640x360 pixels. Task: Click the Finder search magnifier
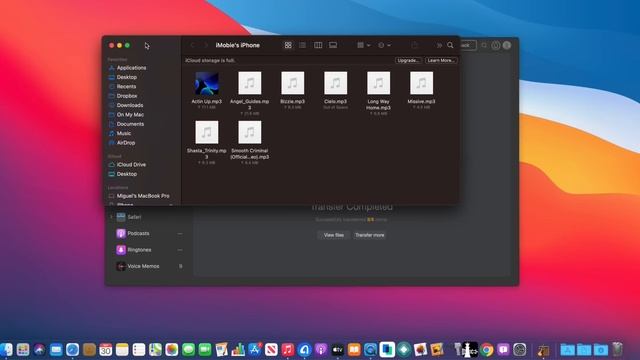(x=450, y=45)
